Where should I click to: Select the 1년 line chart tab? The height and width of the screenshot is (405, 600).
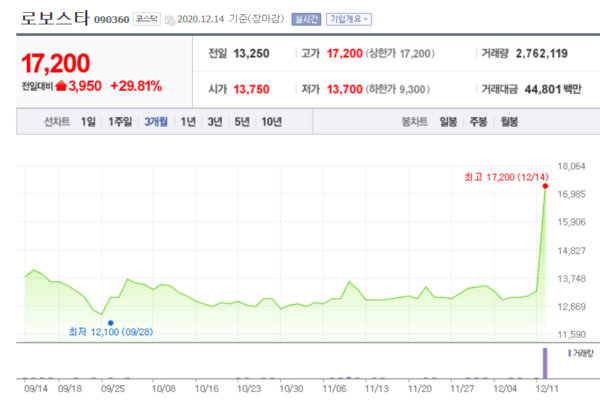click(x=188, y=122)
